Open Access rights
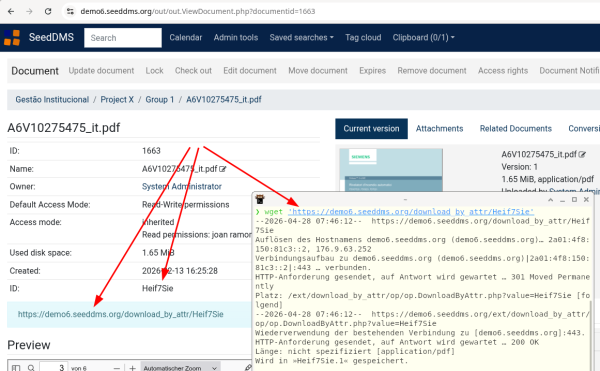 [x=503, y=71]
